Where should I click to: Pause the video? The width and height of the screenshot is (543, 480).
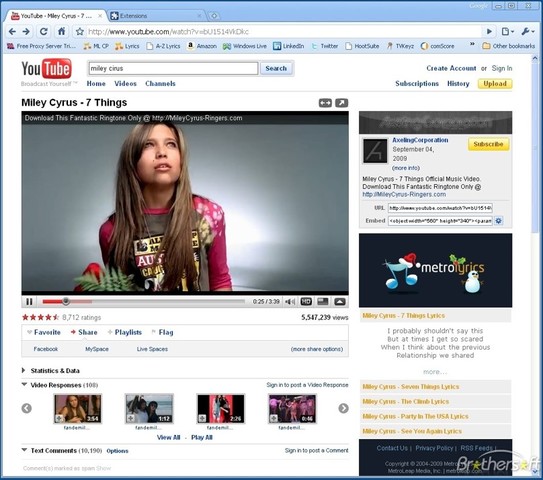coord(29,302)
